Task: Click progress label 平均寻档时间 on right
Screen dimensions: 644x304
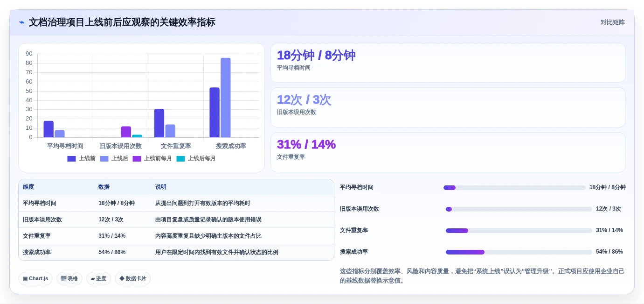Action: (x=357, y=188)
